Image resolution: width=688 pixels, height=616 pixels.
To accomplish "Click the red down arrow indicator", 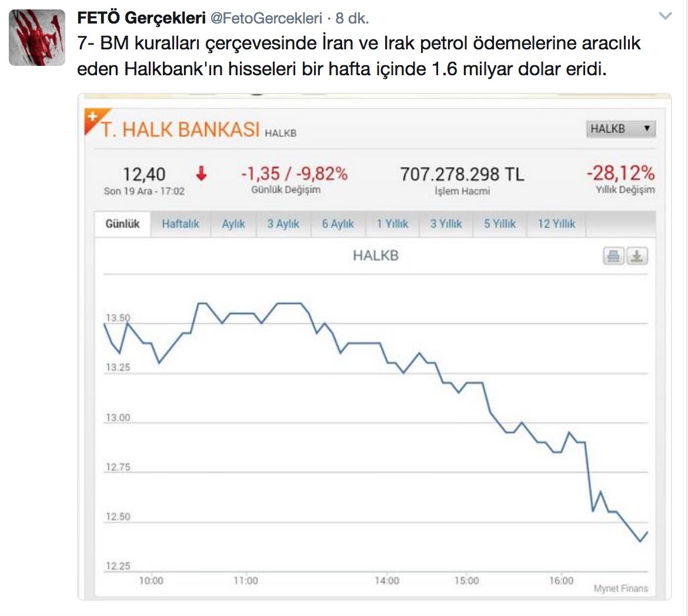I will click(201, 173).
